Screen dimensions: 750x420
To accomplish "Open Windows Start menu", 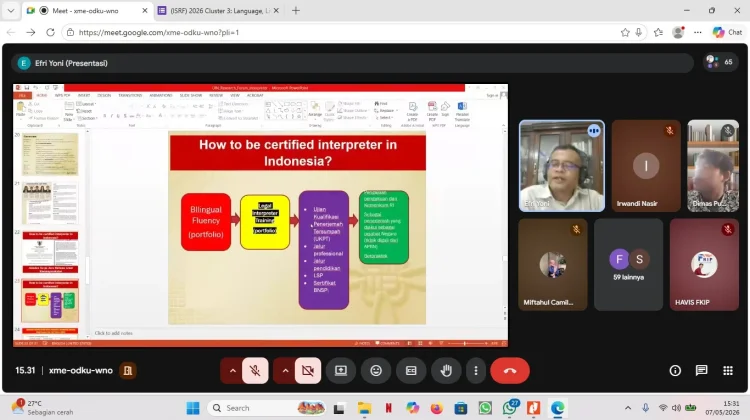I will click(x=193, y=408).
